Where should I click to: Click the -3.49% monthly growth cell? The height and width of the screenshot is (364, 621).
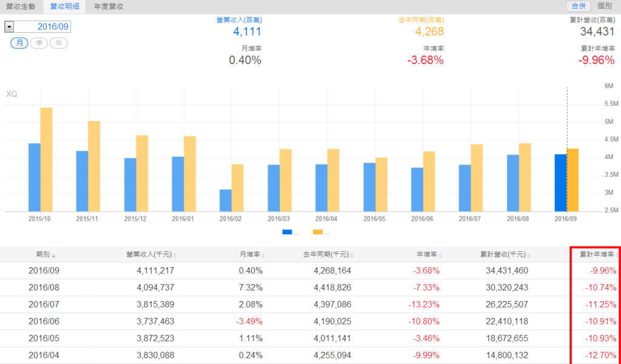click(249, 321)
